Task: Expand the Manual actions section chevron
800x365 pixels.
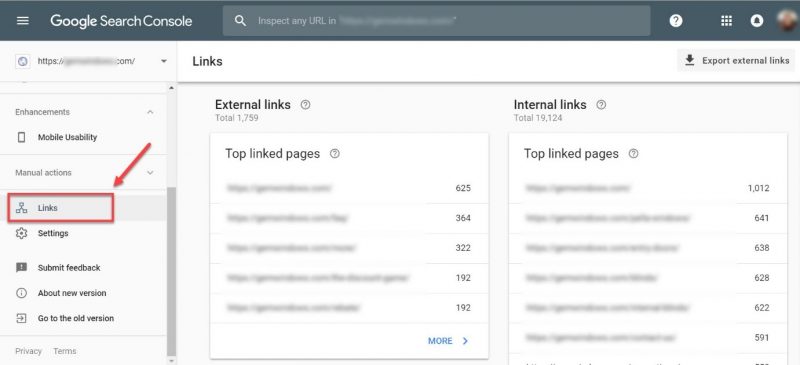Action: (150, 173)
